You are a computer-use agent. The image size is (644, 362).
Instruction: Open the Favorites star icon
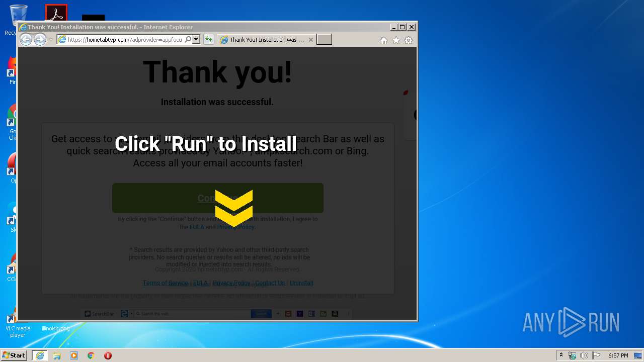point(396,40)
